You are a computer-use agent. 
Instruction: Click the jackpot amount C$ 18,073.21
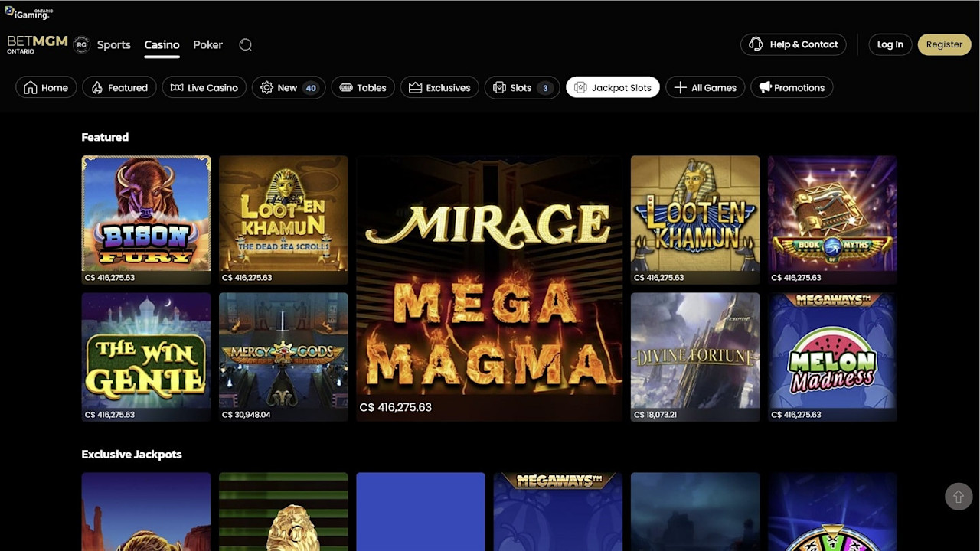[x=655, y=415]
